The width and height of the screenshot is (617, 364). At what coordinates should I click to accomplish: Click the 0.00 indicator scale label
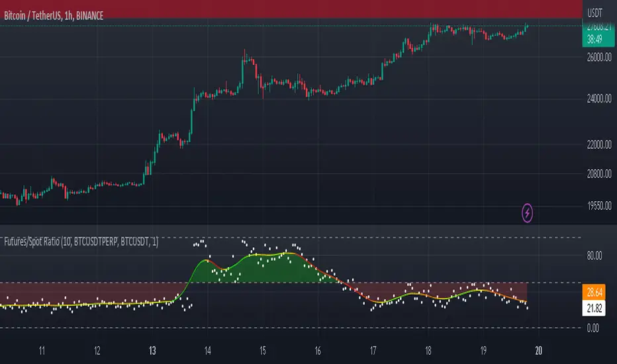pyautogui.click(x=593, y=328)
